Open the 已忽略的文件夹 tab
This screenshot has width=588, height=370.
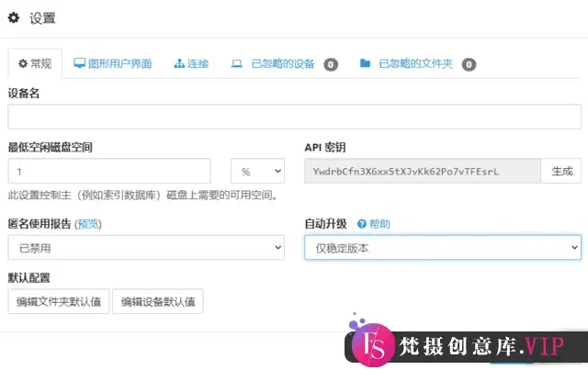pyautogui.click(x=416, y=63)
